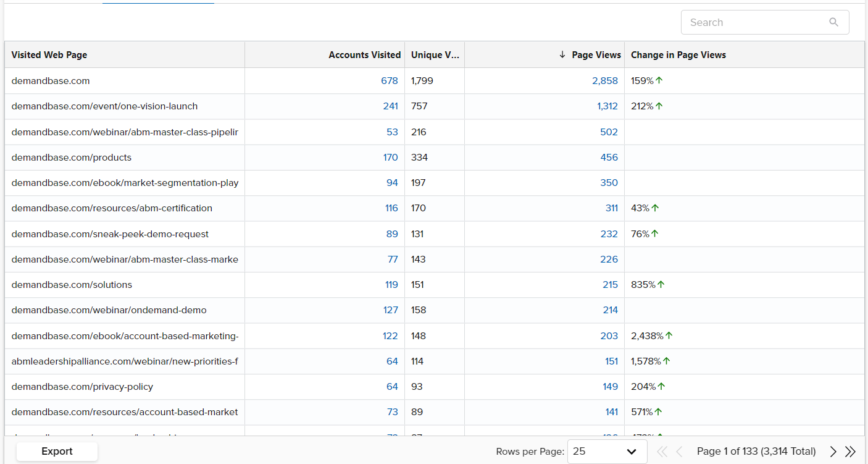
Task: Sort by Visited Web Page column
Action: [x=49, y=55]
